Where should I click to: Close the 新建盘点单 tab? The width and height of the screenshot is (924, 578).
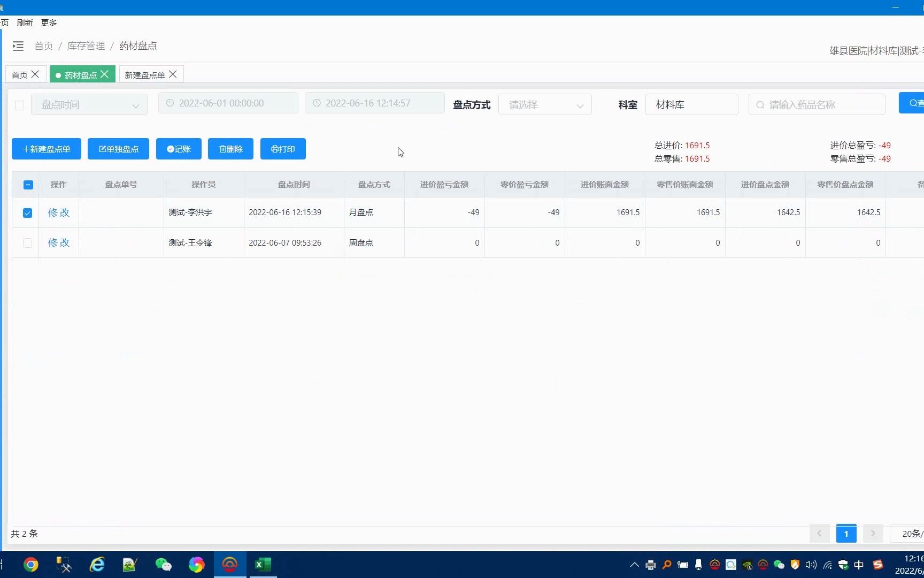click(173, 74)
